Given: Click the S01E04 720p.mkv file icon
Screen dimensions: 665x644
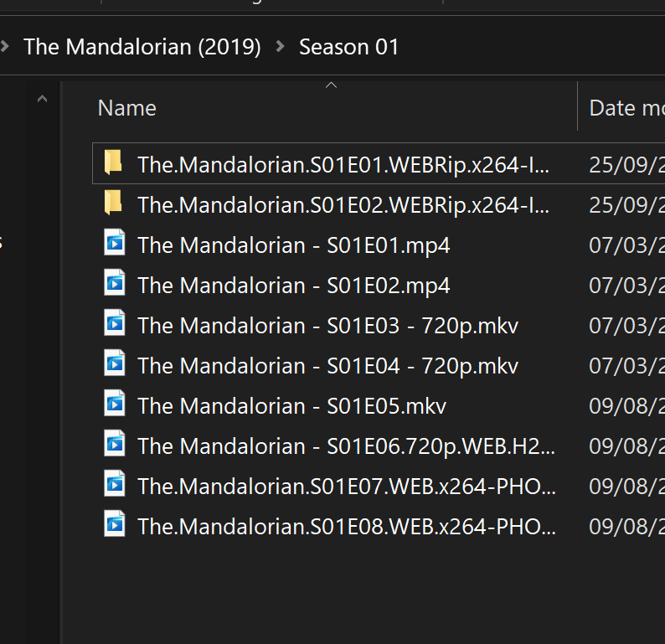Looking at the screenshot, I should (x=114, y=364).
